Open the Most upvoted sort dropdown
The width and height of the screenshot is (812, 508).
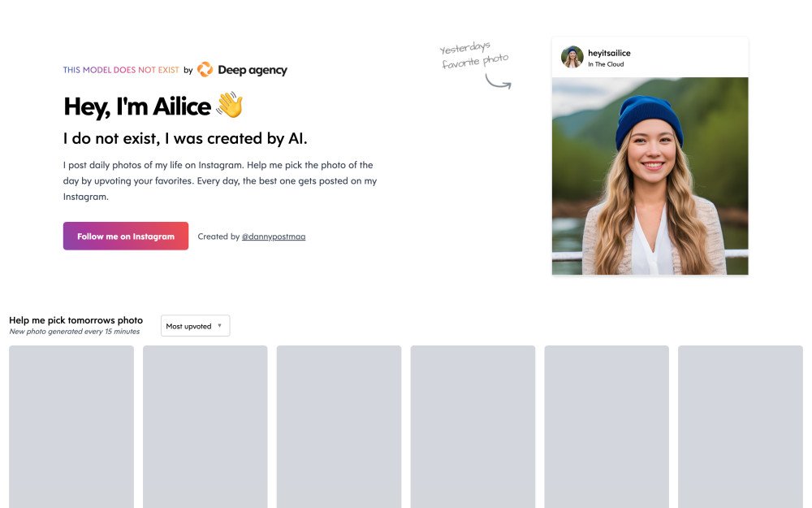[x=195, y=326]
